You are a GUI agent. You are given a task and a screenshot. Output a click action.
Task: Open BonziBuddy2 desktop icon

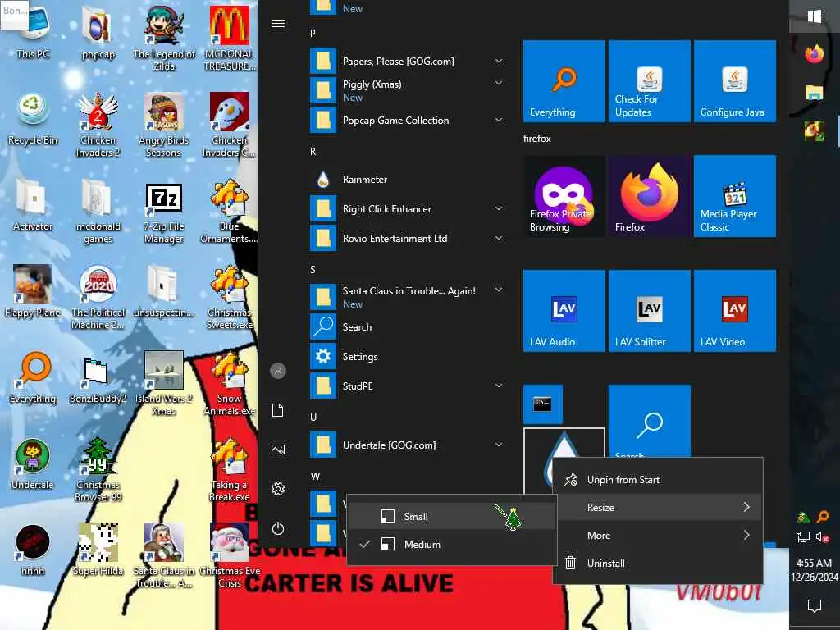click(98, 378)
